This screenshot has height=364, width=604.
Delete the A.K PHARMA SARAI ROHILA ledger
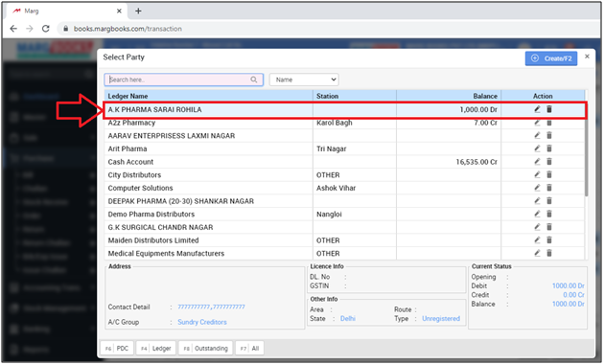[x=549, y=109]
